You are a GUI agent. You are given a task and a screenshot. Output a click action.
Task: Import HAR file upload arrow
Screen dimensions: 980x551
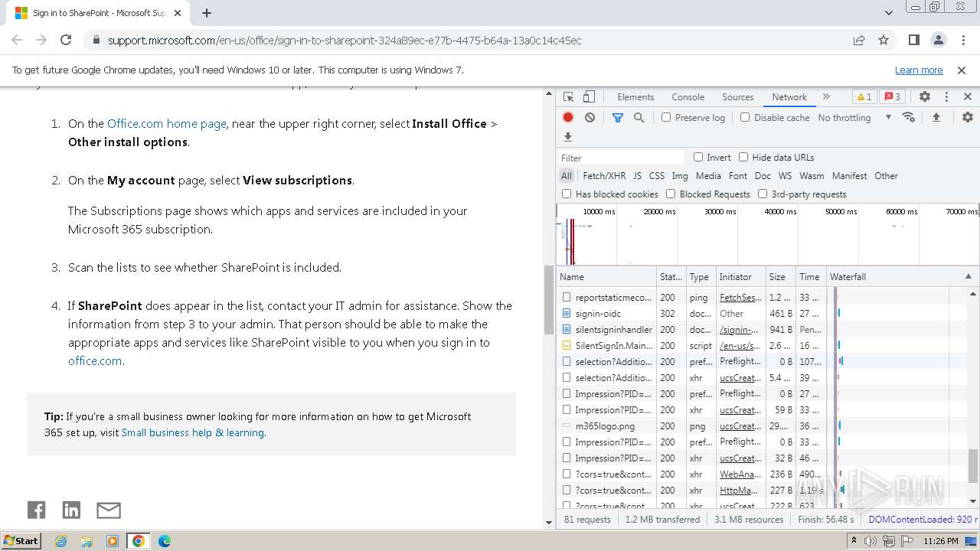pyautogui.click(x=936, y=117)
